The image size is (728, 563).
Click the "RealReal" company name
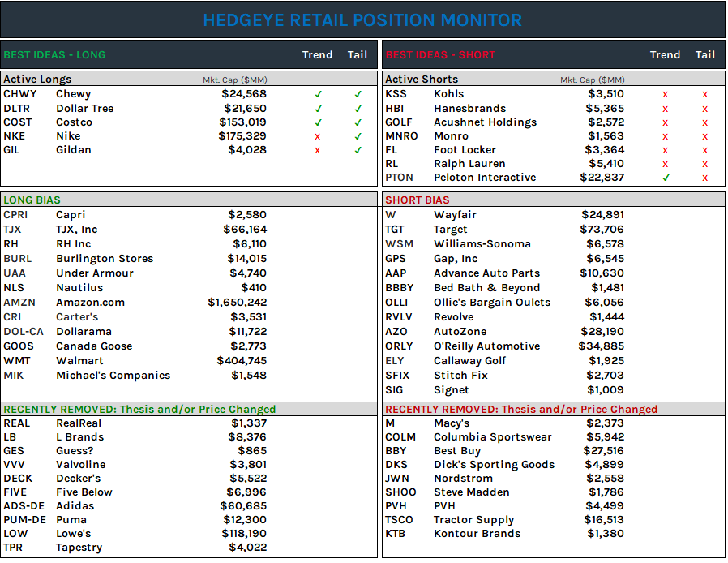point(79,423)
